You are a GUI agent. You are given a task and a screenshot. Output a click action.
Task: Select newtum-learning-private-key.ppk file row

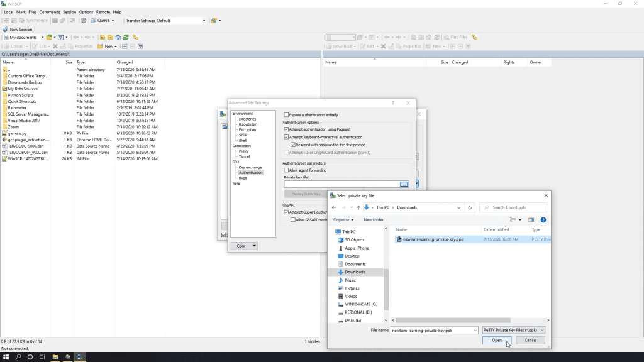tap(472, 239)
